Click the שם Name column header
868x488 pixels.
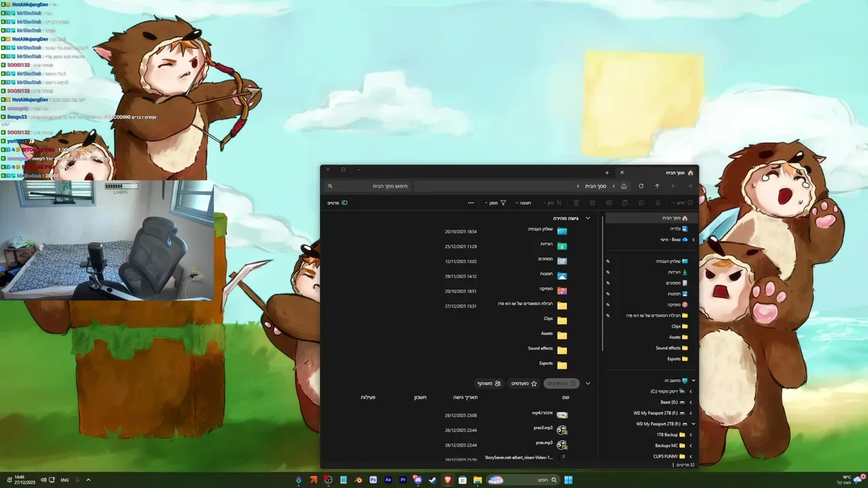point(566,397)
